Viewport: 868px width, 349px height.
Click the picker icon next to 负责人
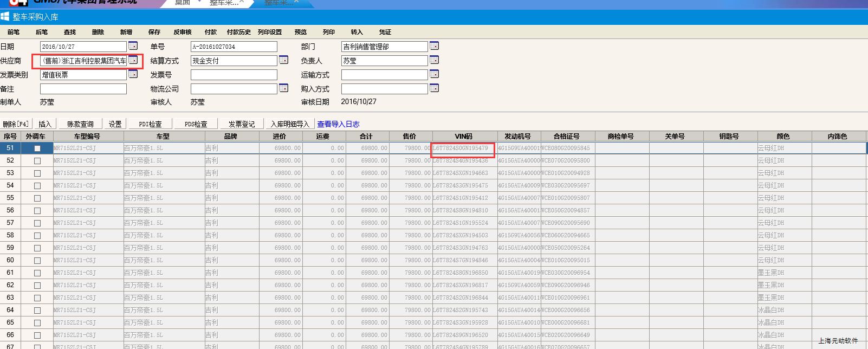(434, 60)
